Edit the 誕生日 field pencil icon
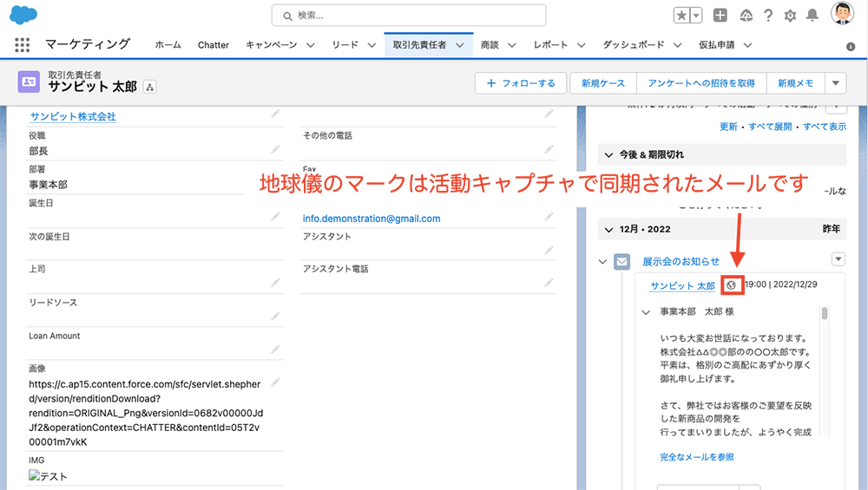 click(x=275, y=217)
